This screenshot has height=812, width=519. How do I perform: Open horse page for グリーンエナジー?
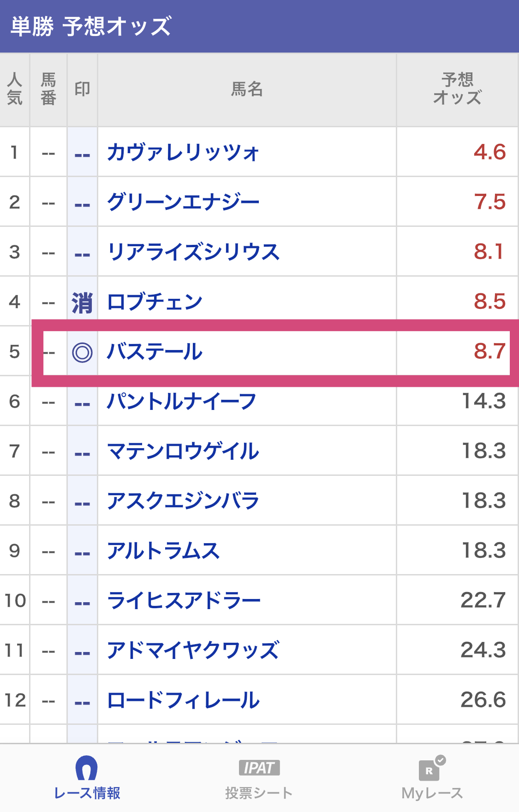pyautogui.click(x=183, y=202)
